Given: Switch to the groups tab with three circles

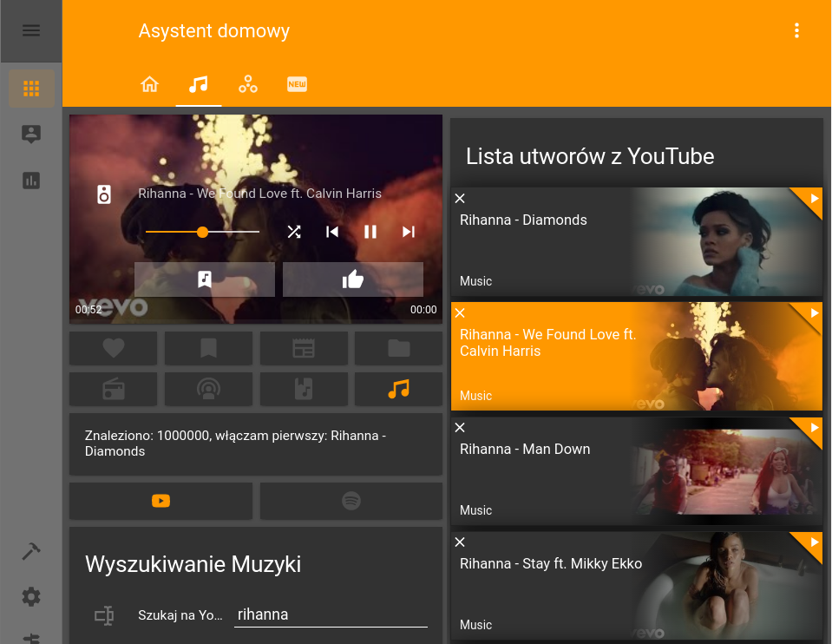Looking at the screenshot, I should point(248,84).
